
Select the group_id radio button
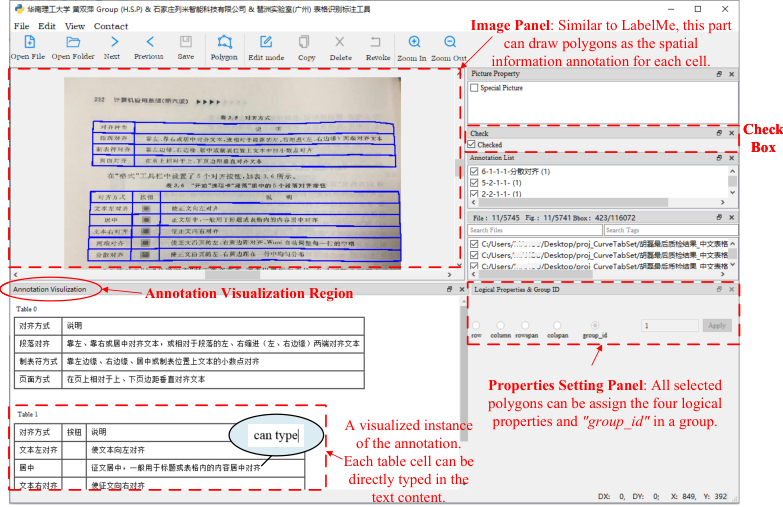pyautogui.click(x=595, y=325)
